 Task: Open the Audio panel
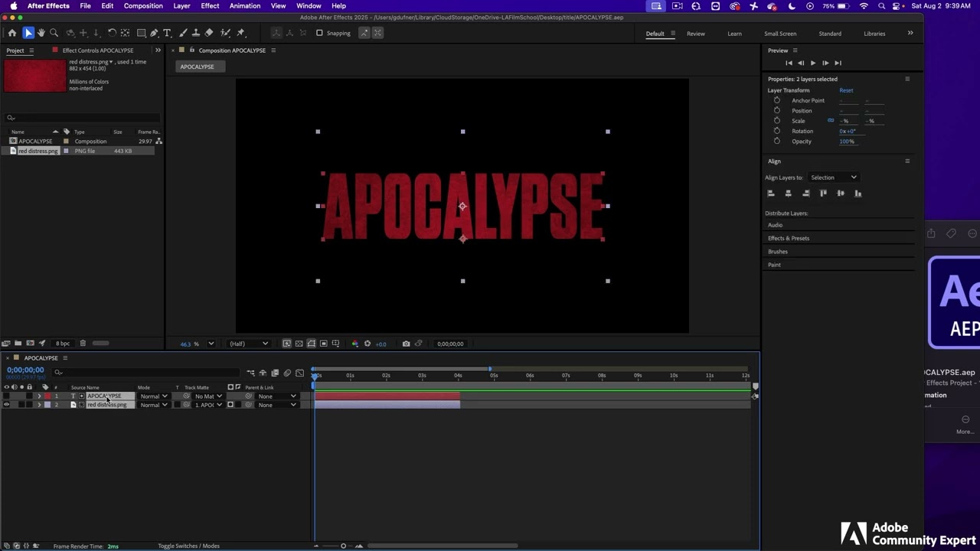coord(775,225)
